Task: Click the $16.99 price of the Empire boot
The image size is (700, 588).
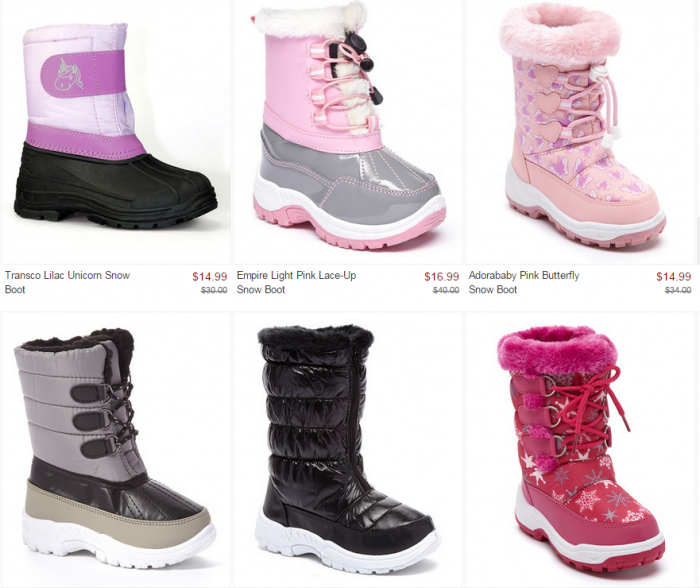Action: coord(442,277)
